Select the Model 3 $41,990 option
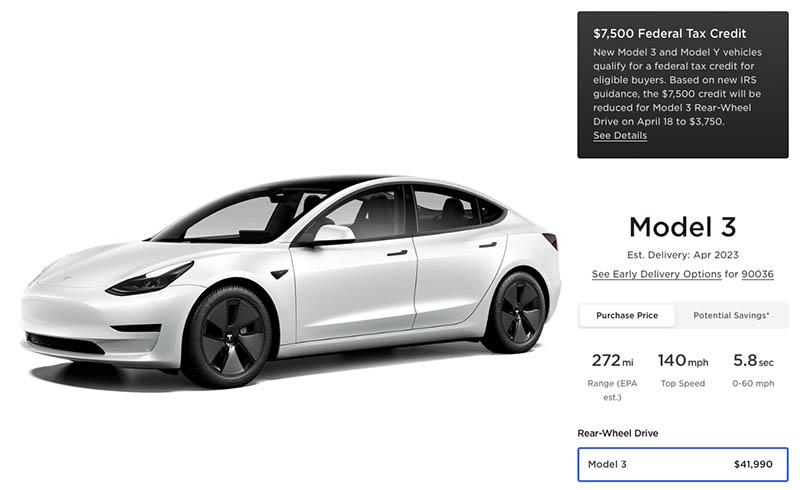800x490 pixels. click(683, 464)
